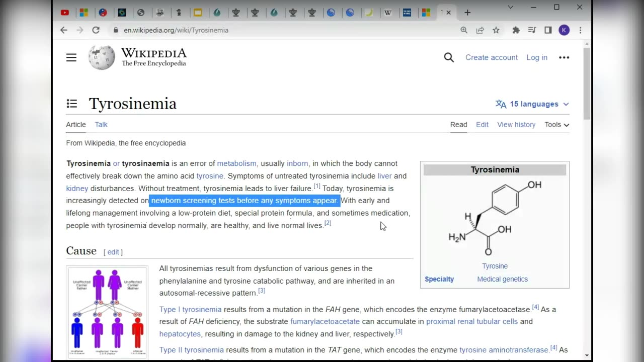Click the Wikipedia globe logo
Viewport: 644px width, 362px height.
tap(102, 57)
